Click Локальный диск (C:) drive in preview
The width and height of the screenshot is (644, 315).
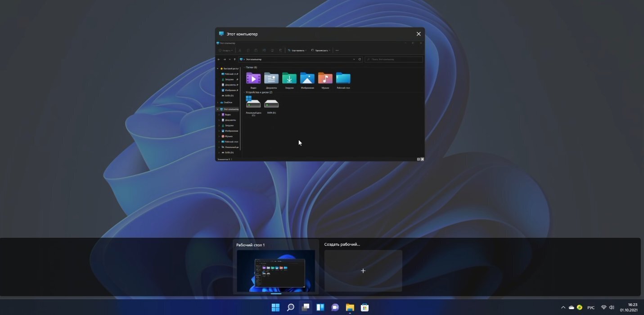point(253,104)
